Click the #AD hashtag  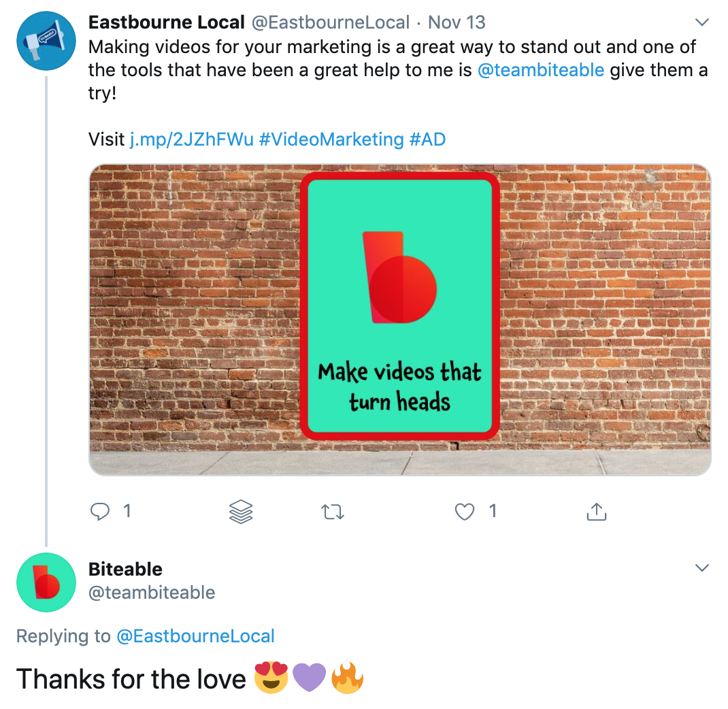click(x=428, y=139)
